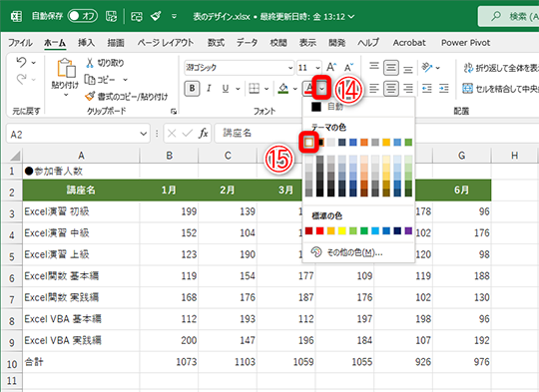The width and height of the screenshot is (539, 392).
Task: Toggle the AutoSave switch
Action: click(x=83, y=16)
